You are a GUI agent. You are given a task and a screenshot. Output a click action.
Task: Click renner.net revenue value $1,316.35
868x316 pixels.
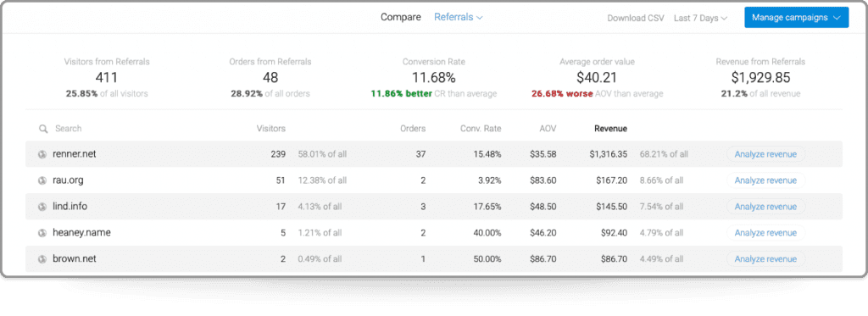[x=608, y=154]
